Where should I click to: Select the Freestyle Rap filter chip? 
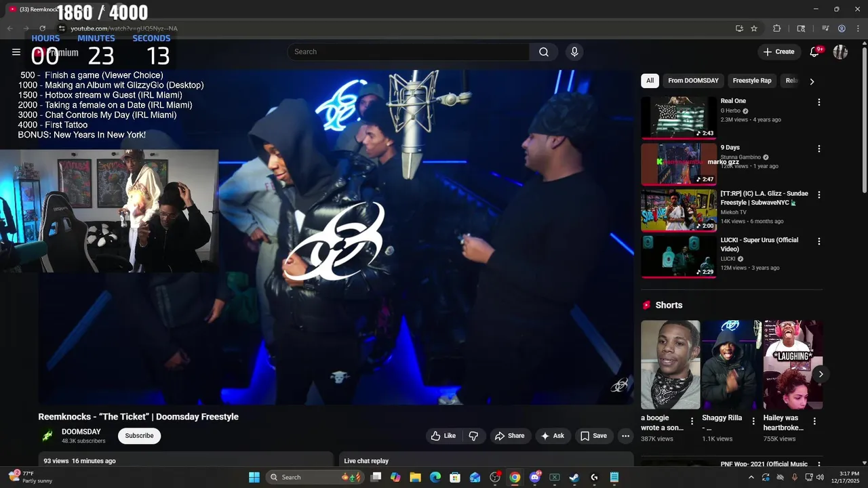pyautogui.click(x=752, y=81)
